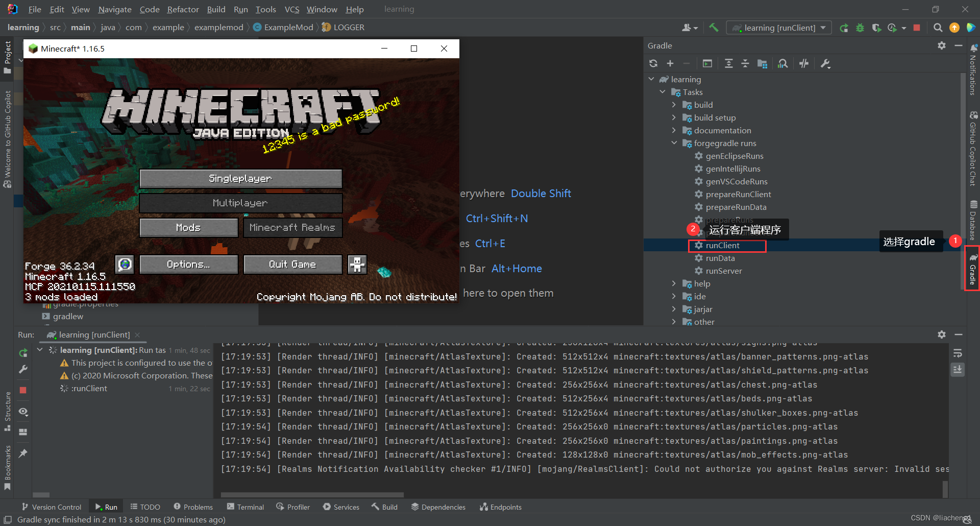
Task: Select runClient Gradle task
Action: point(722,246)
